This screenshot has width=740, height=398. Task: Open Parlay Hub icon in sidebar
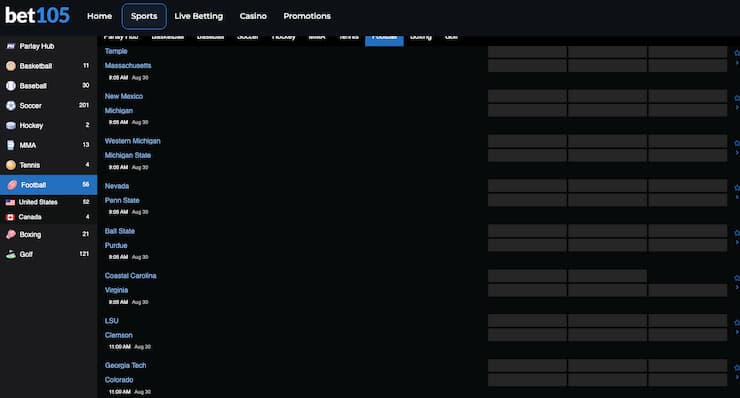[x=10, y=46]
